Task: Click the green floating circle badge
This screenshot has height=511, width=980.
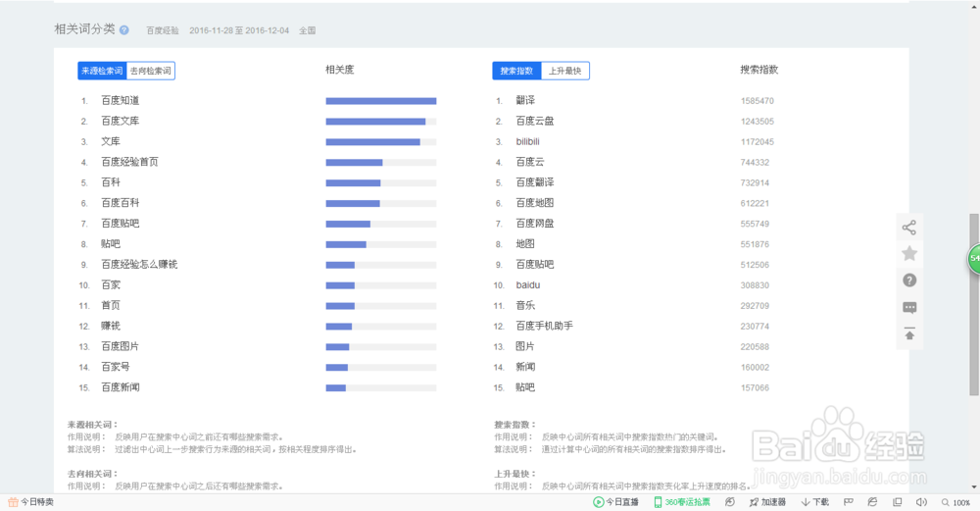Action: (974, 258)
